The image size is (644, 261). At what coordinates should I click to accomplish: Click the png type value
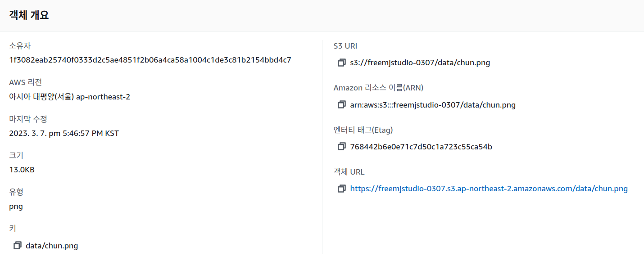[16, 207]
